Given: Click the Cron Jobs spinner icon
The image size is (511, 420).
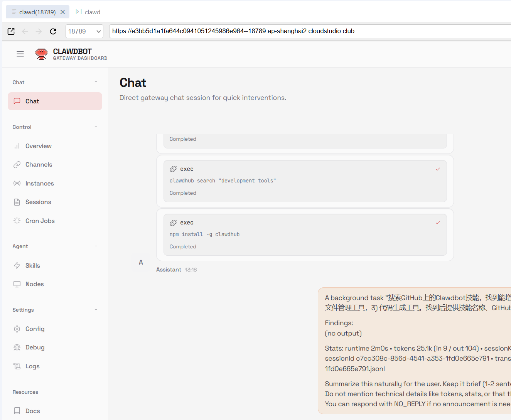Looking at the screenshot, I should click(17, 221).
